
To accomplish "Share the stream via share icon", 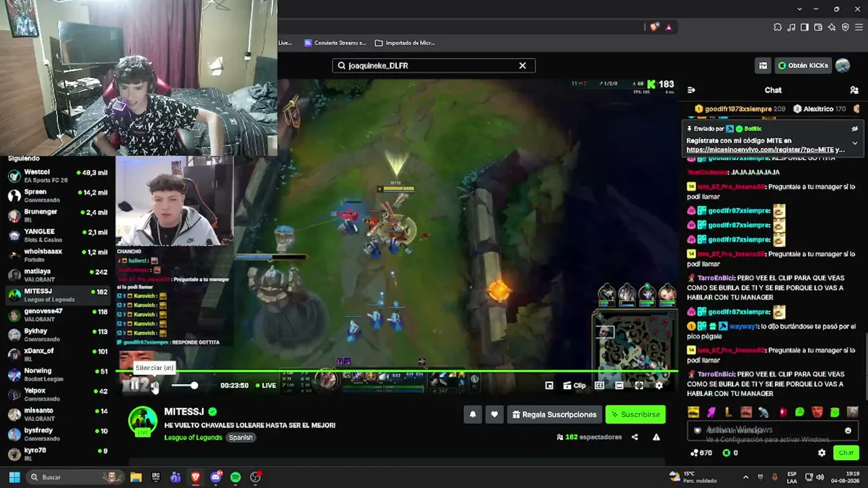I will pos(635,437).
